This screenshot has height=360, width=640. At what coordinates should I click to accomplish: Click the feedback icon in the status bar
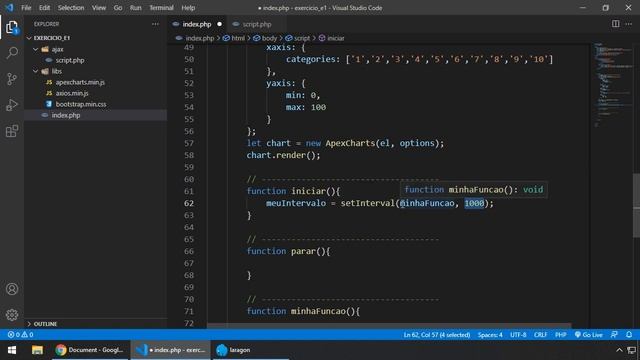pyautogui.click(x=614, y=335)
